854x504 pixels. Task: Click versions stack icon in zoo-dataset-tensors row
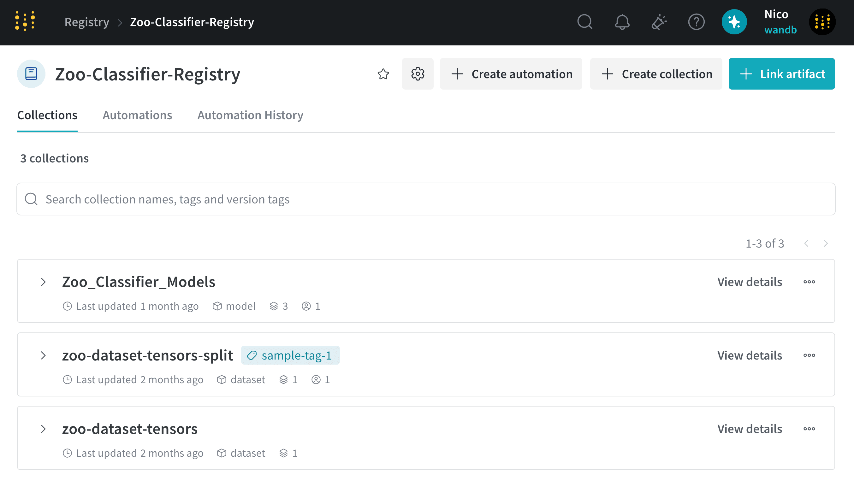pos(283,454)
